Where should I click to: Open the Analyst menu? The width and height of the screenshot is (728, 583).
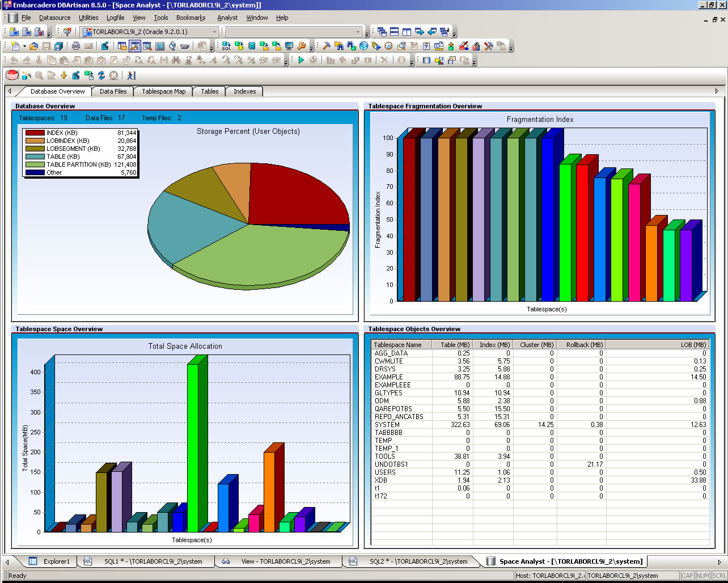click(227, 18)
